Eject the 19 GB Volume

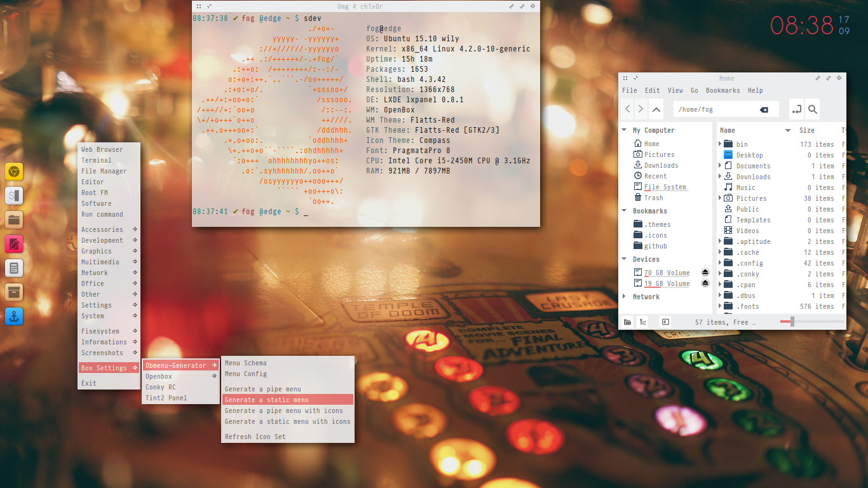click(x=705, y=283)
